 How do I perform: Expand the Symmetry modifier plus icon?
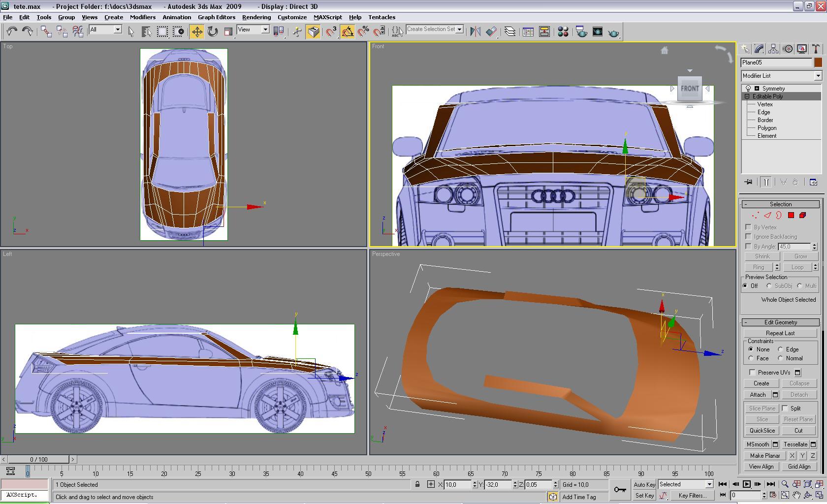757,89
